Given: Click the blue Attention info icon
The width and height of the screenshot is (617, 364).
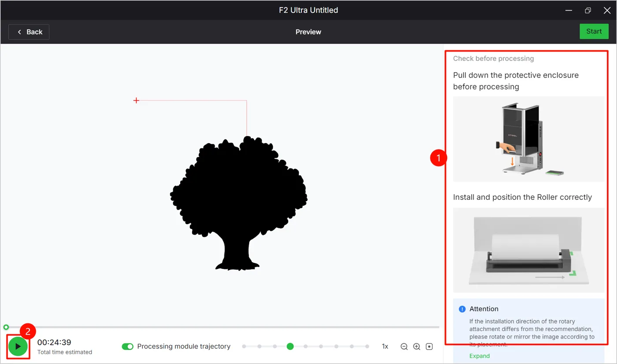Looking at the screenshot, I should [x=462, y=309].
